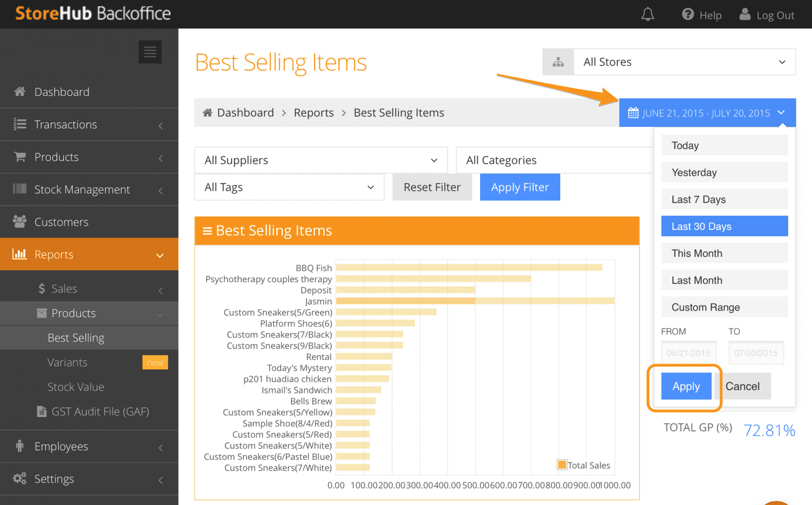Click the Apply button in date picker
The height and width of the screenshot is (505, 812).
click(x=686, y=386)
